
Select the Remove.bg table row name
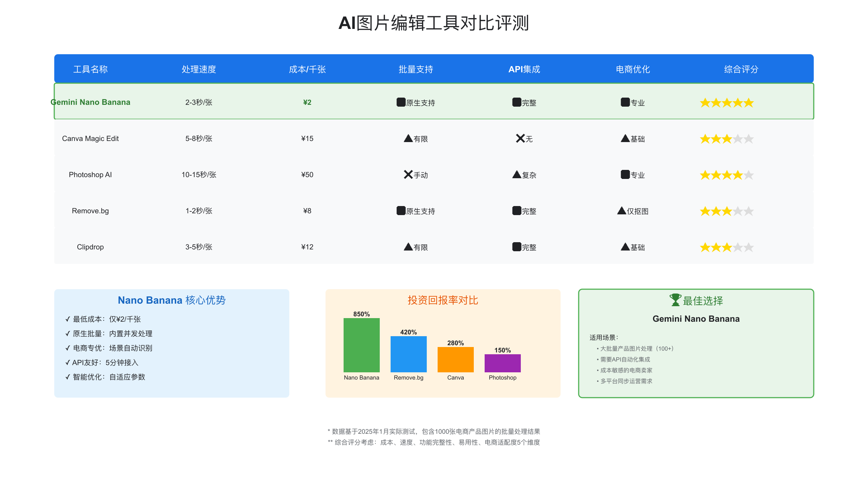90,211
